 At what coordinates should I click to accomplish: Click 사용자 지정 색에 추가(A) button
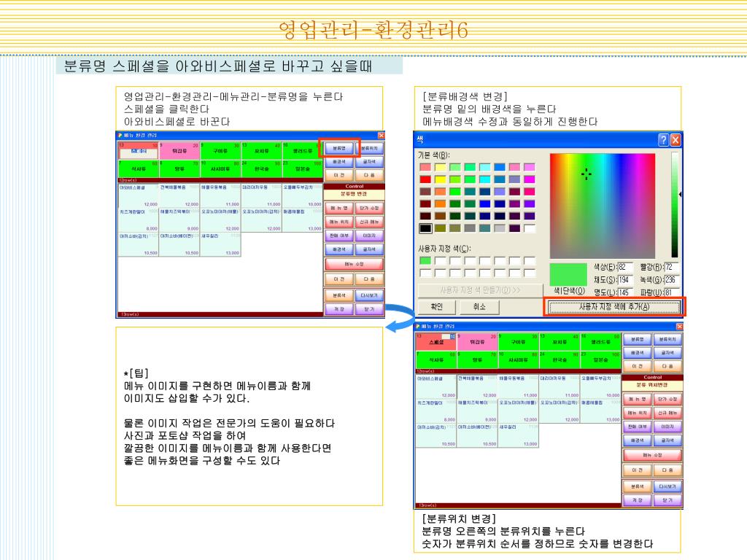(x=614, y=307)
